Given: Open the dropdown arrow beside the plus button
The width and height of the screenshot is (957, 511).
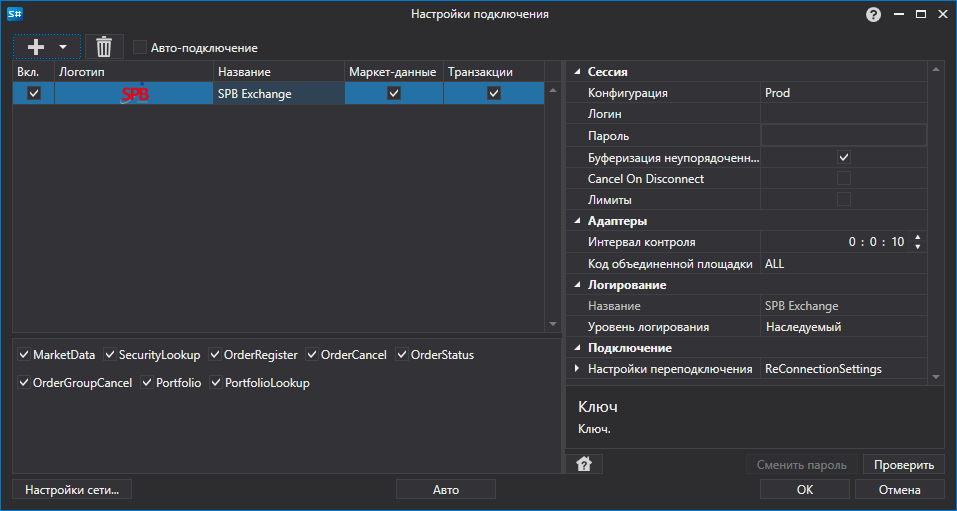Looking at the screenshot, I should click(x=63, y=47).
